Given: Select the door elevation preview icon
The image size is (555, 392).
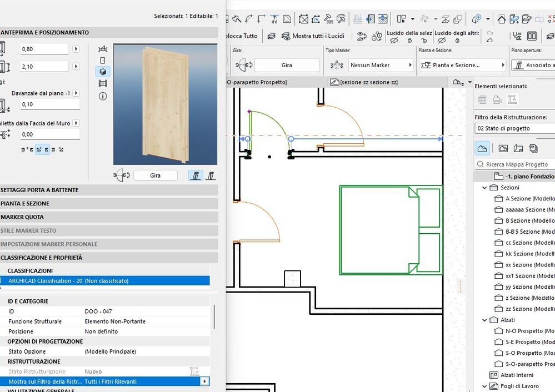Looking at the screenshot, I should (x=103, y=60).
